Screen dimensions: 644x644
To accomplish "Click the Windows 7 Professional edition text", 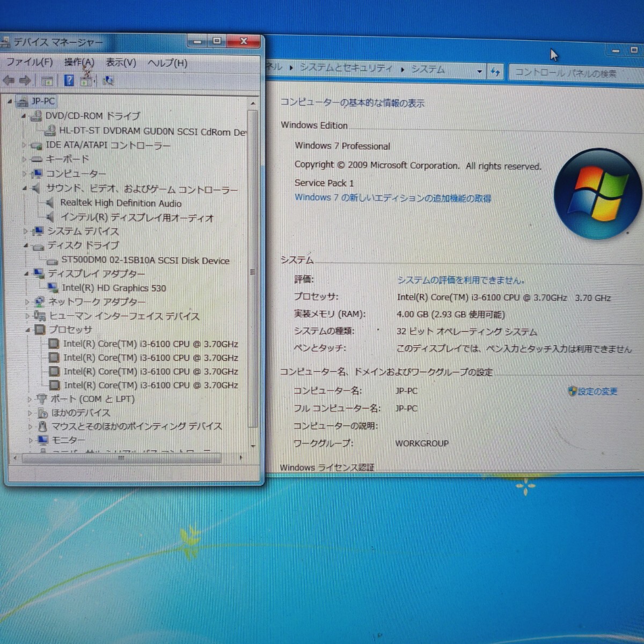I will (x=342, y=146).
